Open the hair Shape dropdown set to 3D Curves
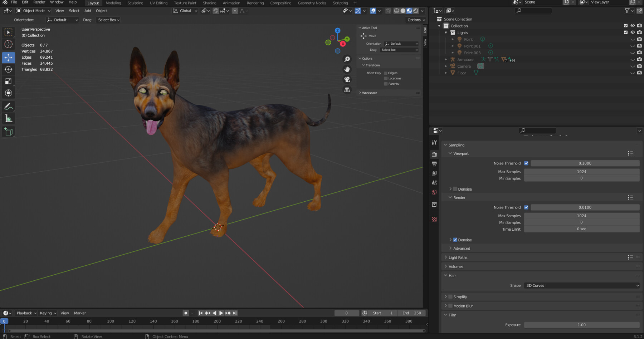This screenshot has width=644, height=339. click(581, 285)
